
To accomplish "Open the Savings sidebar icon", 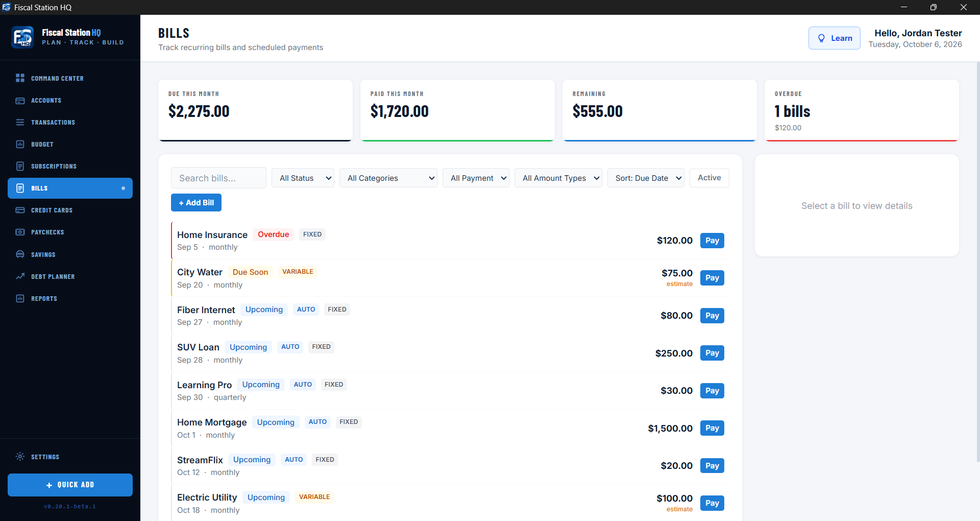I will [x=20, y=254].
